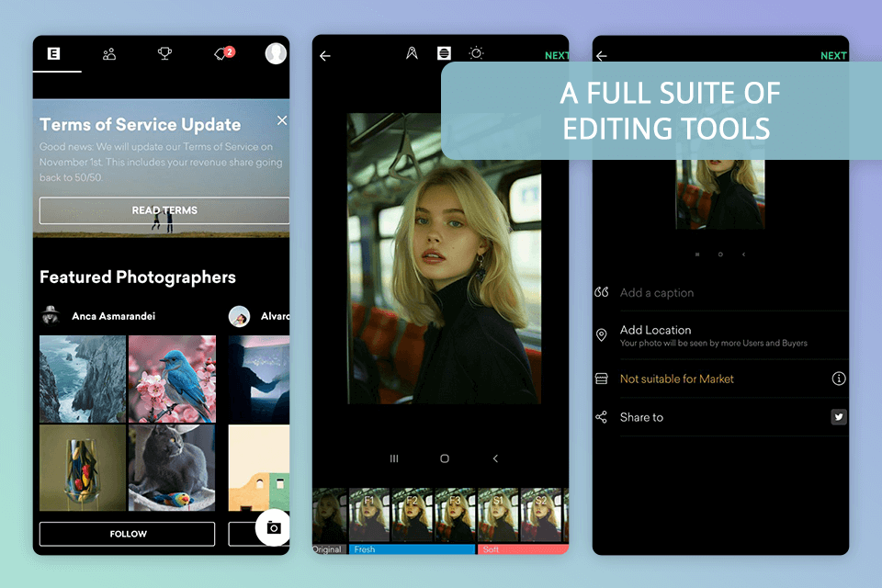
Task: Open Anca Asmarandei's avatar
Action: [51, 316]
